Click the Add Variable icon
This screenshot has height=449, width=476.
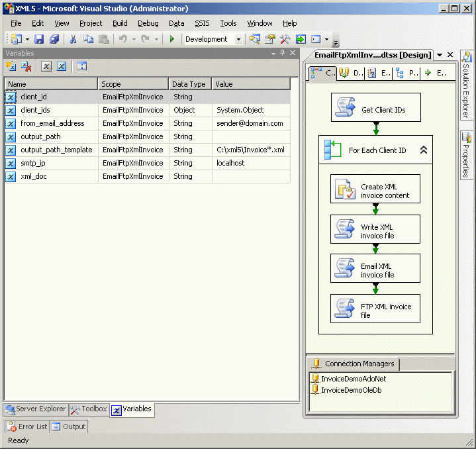[x=11, y=66]
